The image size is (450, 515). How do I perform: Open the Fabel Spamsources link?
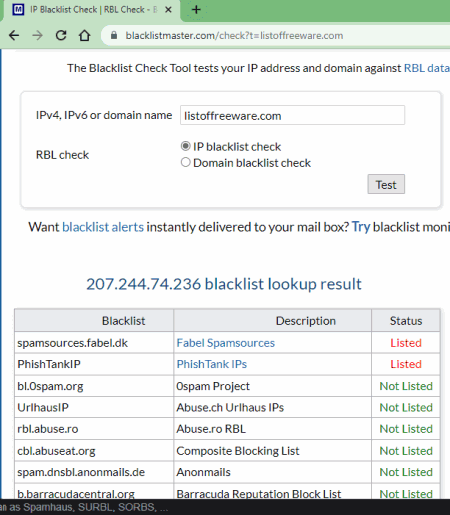tap(226, 343)
